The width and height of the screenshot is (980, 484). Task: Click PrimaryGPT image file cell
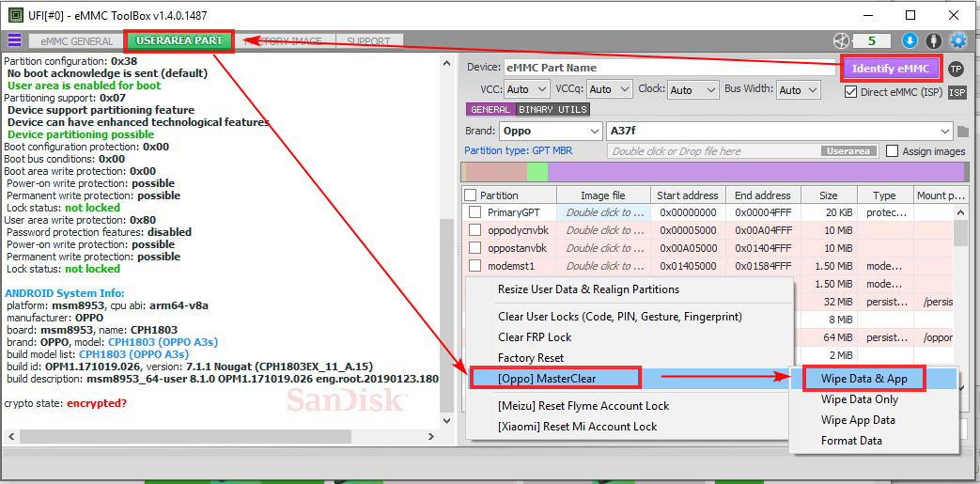(x=603, y=212)
